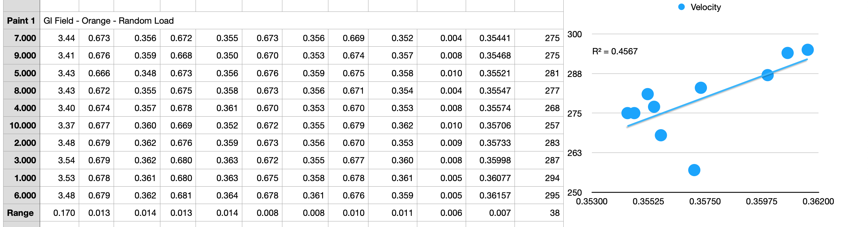Click the y-axis label 300

[574, 34]
